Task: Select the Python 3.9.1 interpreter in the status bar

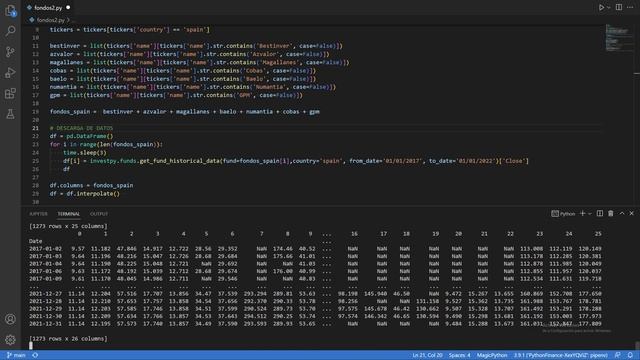Action: 560,355
